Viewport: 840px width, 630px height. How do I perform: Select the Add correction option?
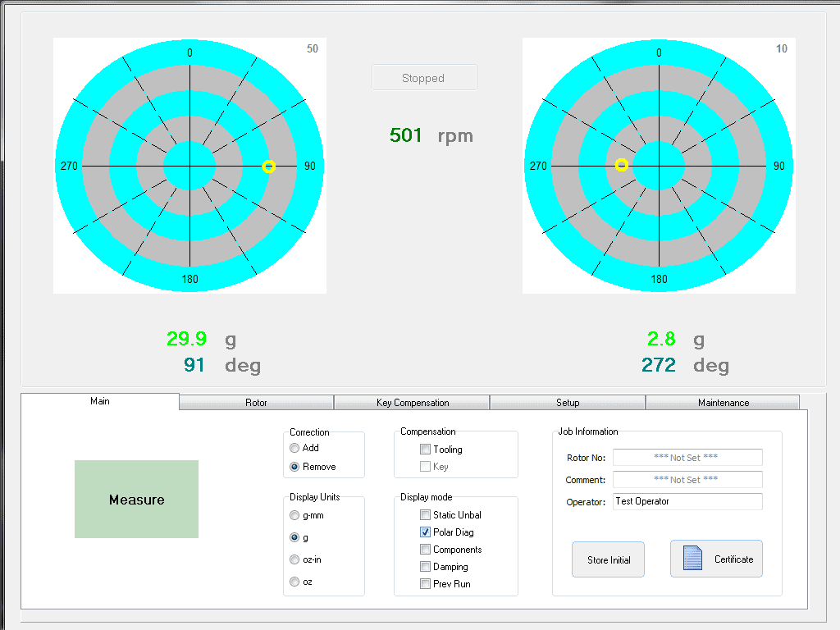tap(294, 449)
